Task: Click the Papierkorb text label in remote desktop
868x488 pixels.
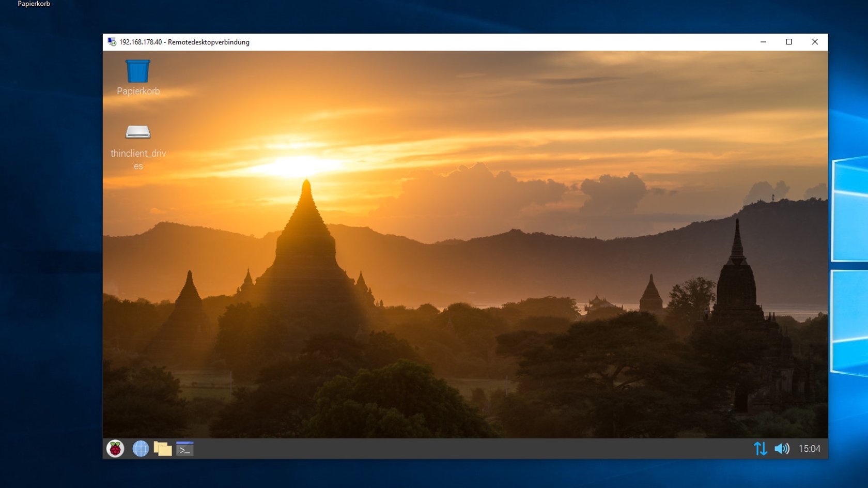Action: coord(138,91)
